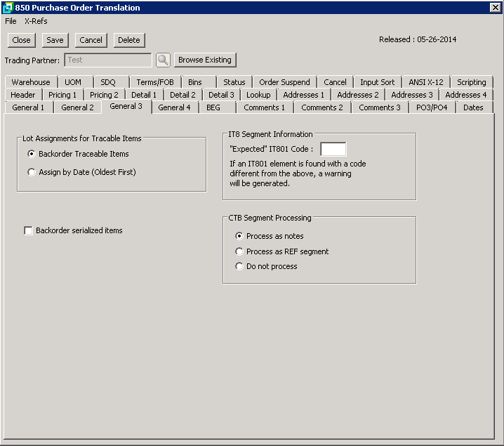The image size is (504, 446).
Task: Open the X-Refs menu
Action: [x=36, y=21]
